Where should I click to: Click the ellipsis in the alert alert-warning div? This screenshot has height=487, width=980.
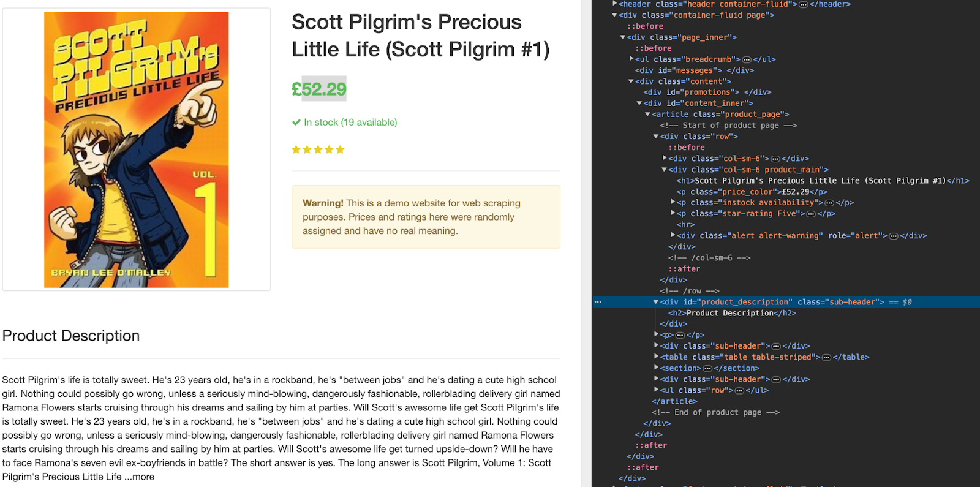click(x=894, y=236)
